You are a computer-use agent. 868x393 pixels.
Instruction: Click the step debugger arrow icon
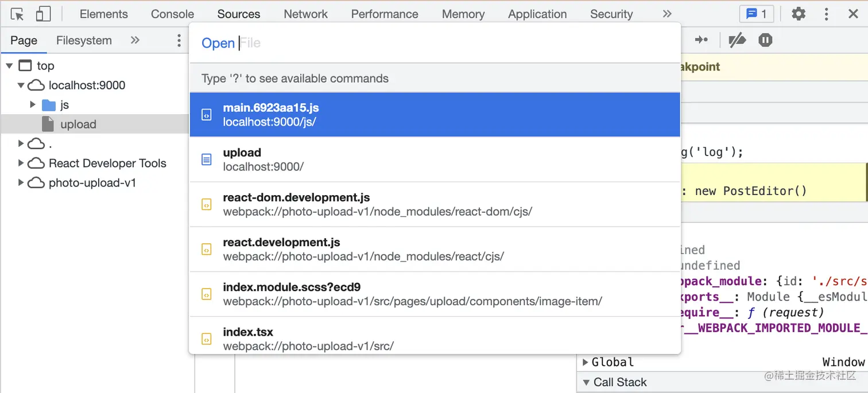click(701, 40)
